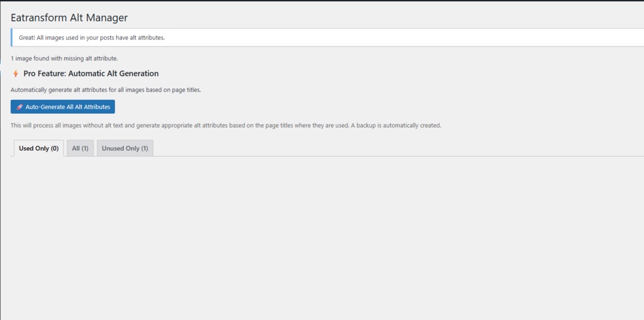Image resolution: width=644 pixels, height=320 pixels.
Task: Click 'Automatically generate alt attributes' description line
Action: [x=106, y=89]
